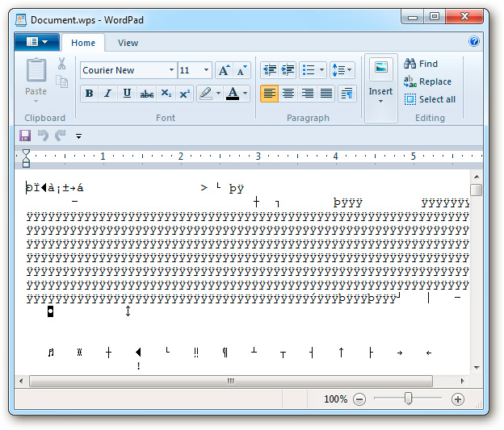Click the Paste dropdown arrow below Paste
This screenshot has width=504, height=430.
(x=36, y=101)
